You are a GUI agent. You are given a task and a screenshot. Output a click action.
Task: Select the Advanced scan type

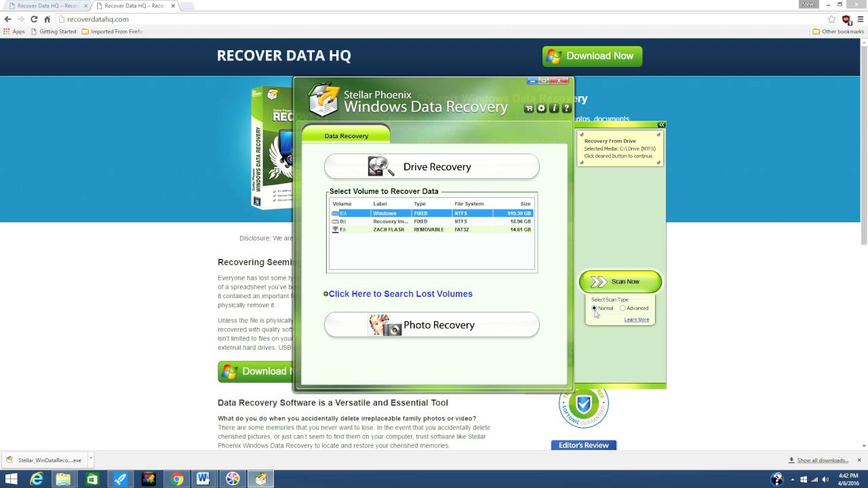tap(634, 308)
